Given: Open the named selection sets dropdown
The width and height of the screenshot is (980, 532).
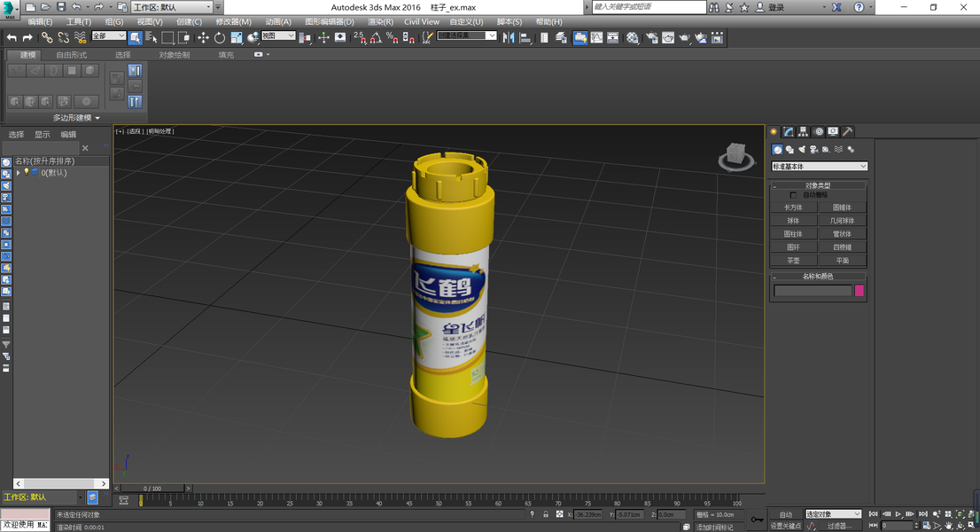Looking at the screenshot, I should click(x=467, y=35).
